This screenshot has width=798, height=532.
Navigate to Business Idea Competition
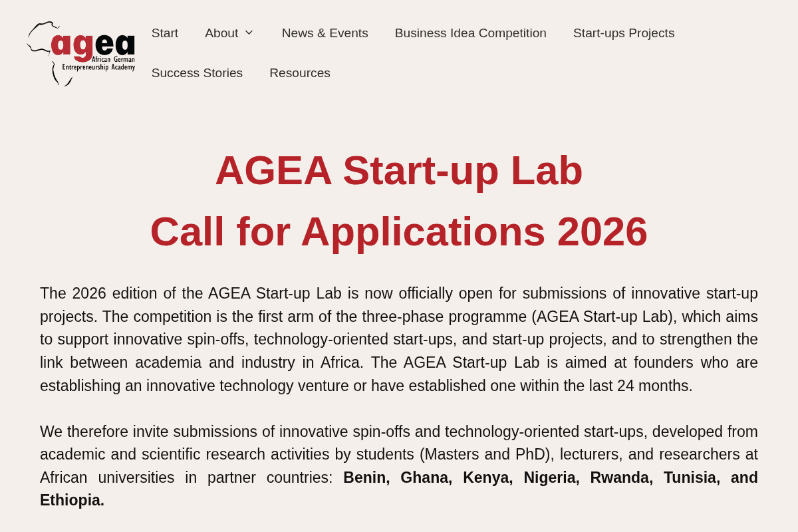pos(470,33)
